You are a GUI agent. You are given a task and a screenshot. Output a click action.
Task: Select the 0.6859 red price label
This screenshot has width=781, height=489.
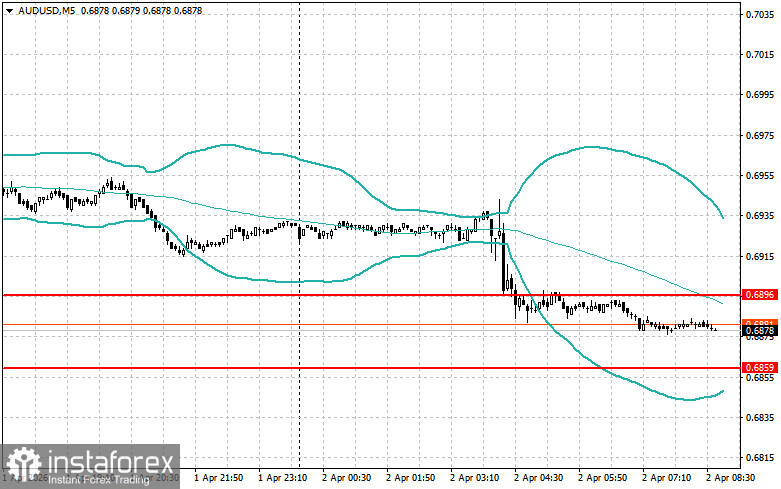pyautogui.click(x=760, y=367)
